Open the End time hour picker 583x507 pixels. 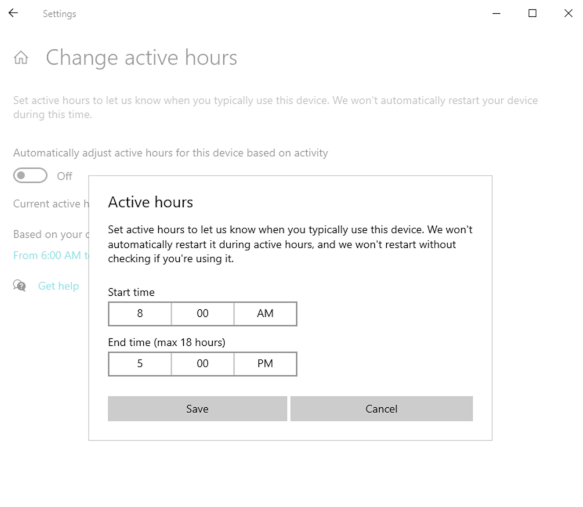click(x=140, y=364)
